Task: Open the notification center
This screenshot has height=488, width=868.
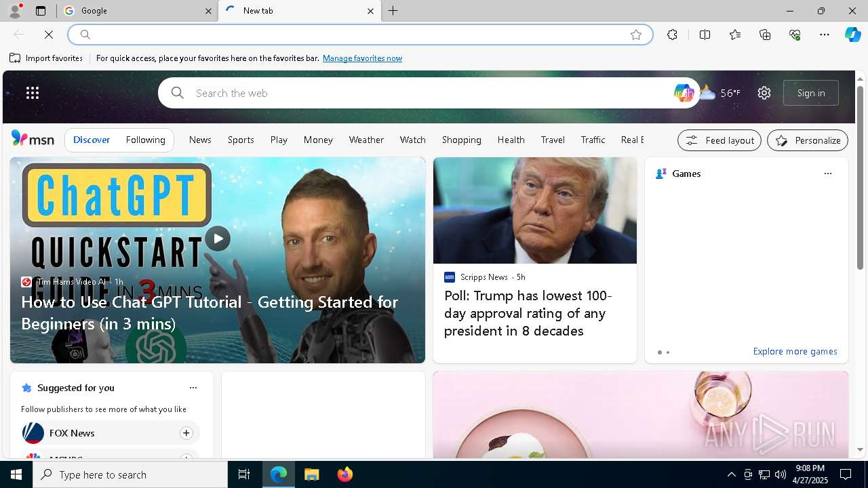Action: 846,474
